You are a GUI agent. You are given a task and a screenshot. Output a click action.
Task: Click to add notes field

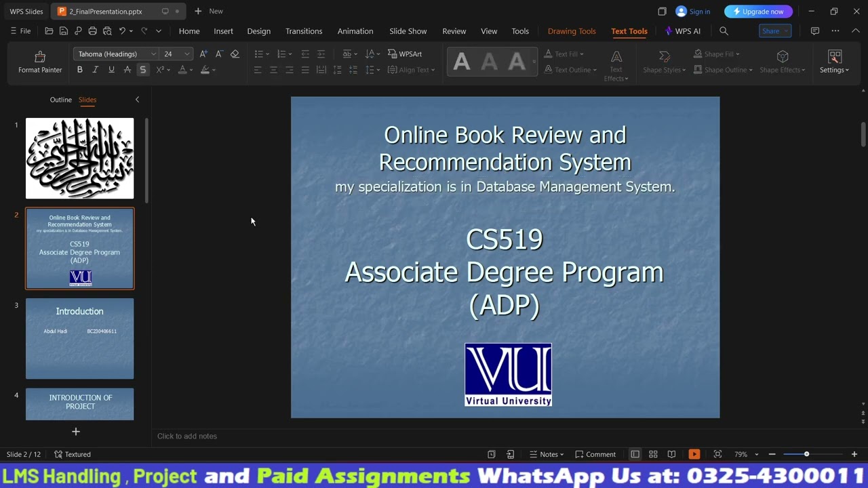(x=187, y=436)
